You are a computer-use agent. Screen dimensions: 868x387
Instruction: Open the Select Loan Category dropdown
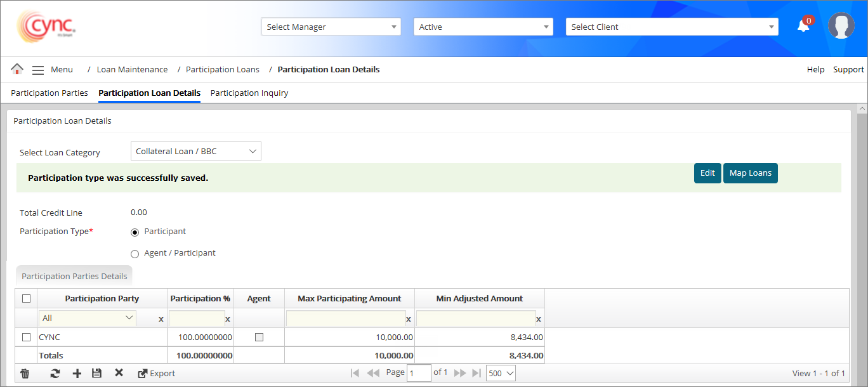click(x=195, y=151)
